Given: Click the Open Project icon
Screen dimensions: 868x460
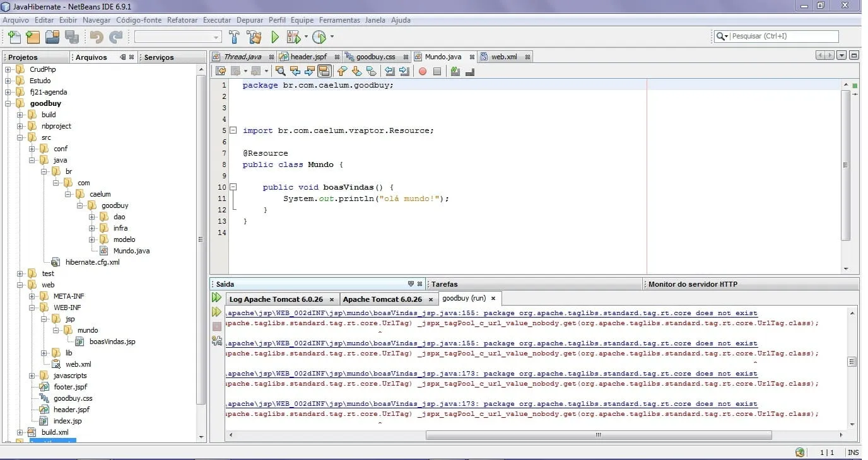Looking at the screenshot, I should (52, 37).
